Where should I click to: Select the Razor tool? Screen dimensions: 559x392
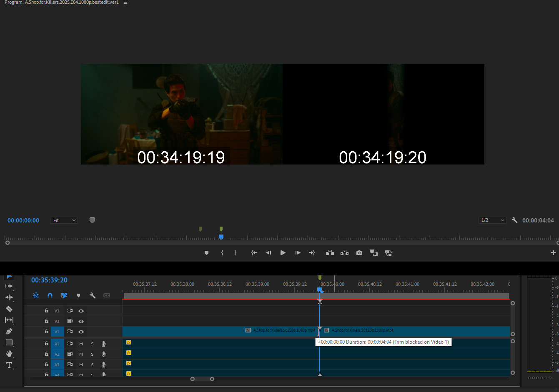pos(9,309)
